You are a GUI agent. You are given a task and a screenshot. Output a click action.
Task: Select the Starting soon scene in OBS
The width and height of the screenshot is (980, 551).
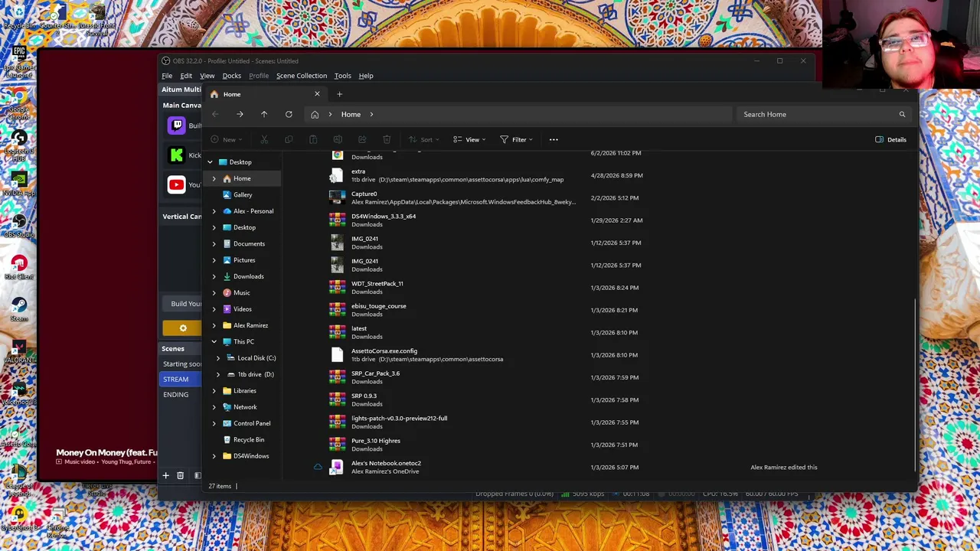pyautogui.click(x=181, y=364)
